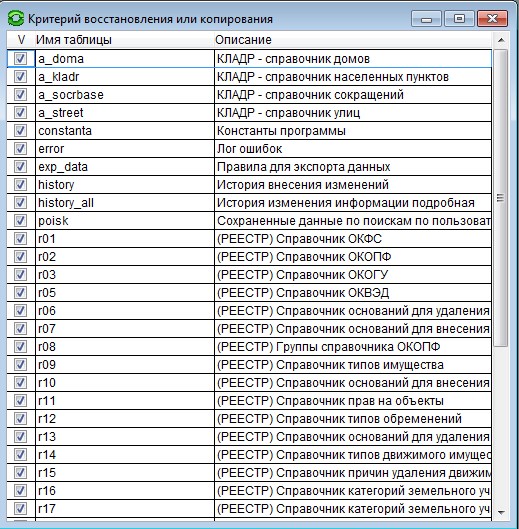Deselect the constanta table checkbox
The image size is (519, 529).
(x=20, y=131)
